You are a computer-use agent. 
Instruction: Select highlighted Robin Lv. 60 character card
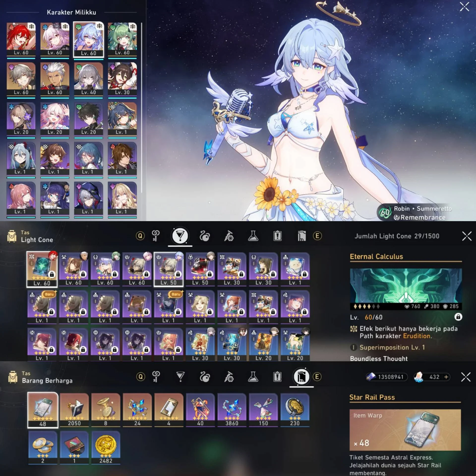pyautogui.click(x=89, y=40)
